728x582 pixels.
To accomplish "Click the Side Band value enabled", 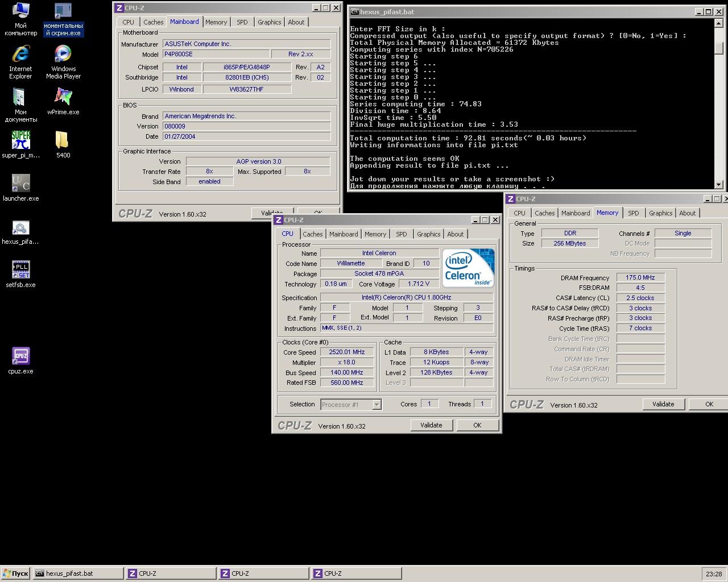I will [209, 182].
